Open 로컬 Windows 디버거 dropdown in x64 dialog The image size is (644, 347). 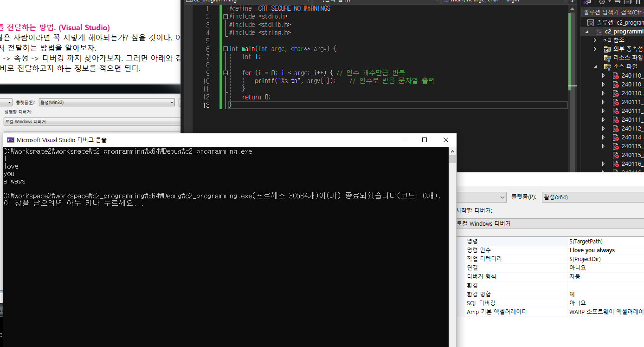550,224
